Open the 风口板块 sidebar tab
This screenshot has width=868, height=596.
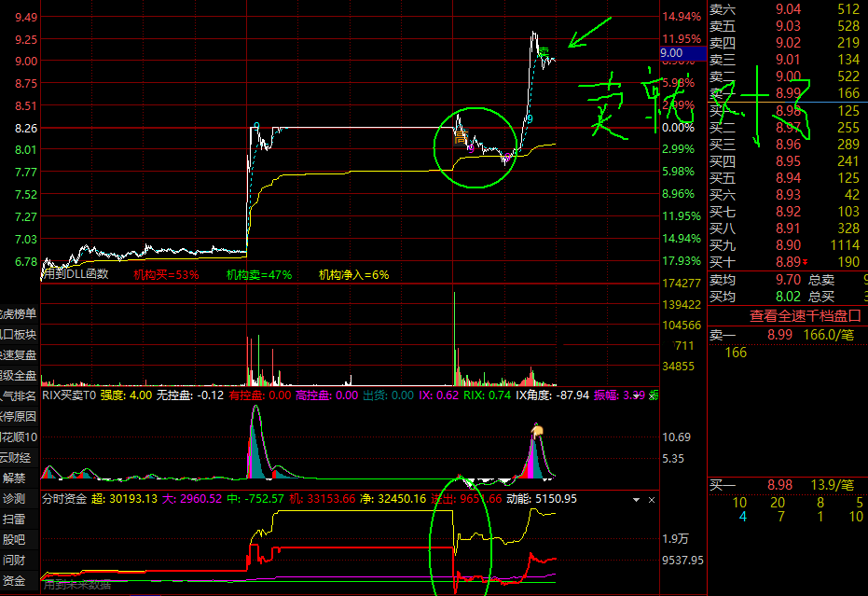pos(19,335)
